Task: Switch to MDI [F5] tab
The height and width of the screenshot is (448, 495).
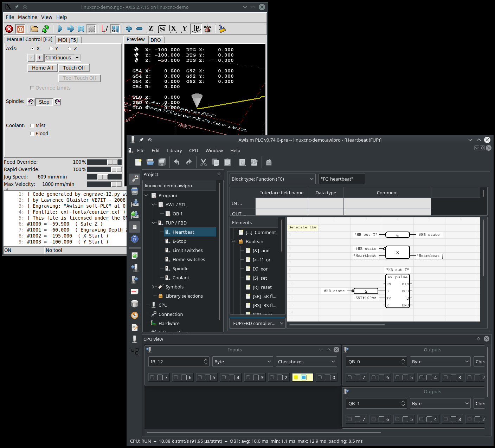Action: [68, 40]
